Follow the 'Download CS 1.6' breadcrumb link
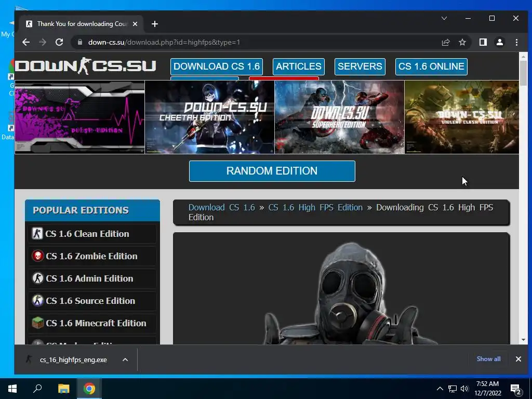 point(221,207)
